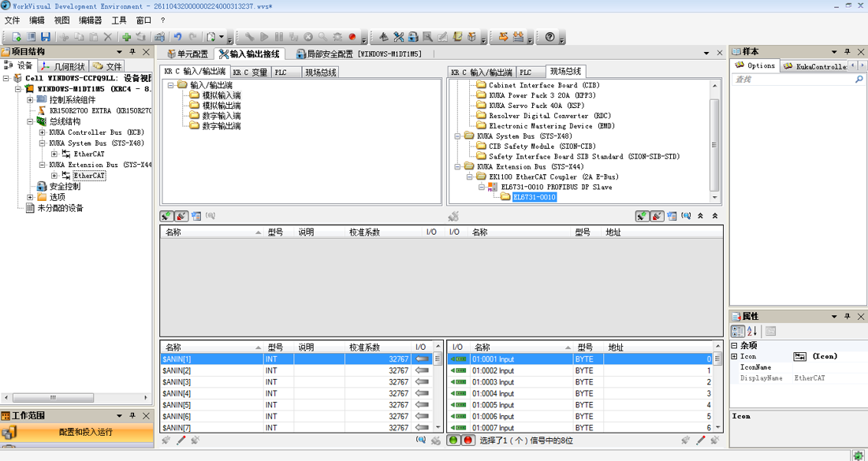The height and width of the screenshot is (461, 868).
Task: Click the green plus Add icon
Action: pyautogui.click(x=126, y=37)
